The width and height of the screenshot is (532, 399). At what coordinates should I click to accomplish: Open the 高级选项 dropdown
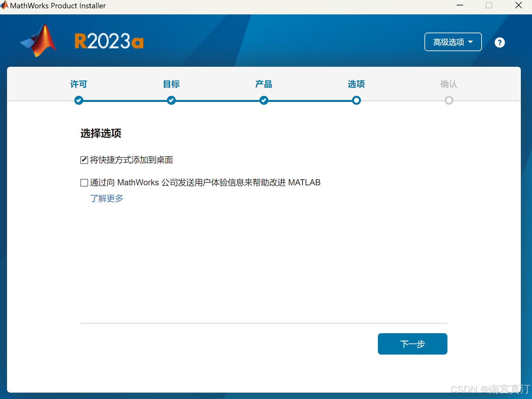453,42
